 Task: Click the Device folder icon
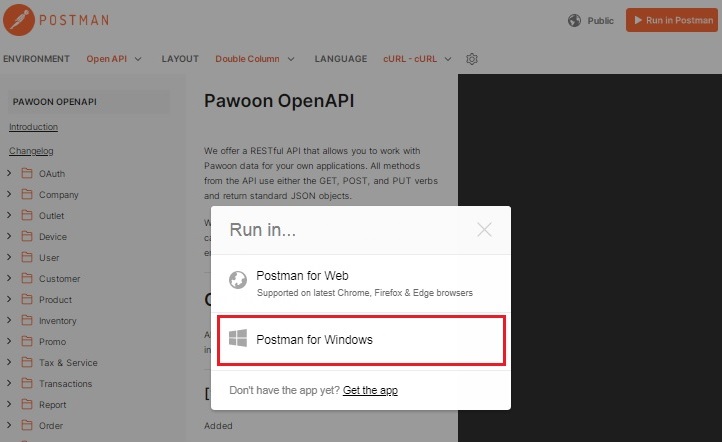27,236
